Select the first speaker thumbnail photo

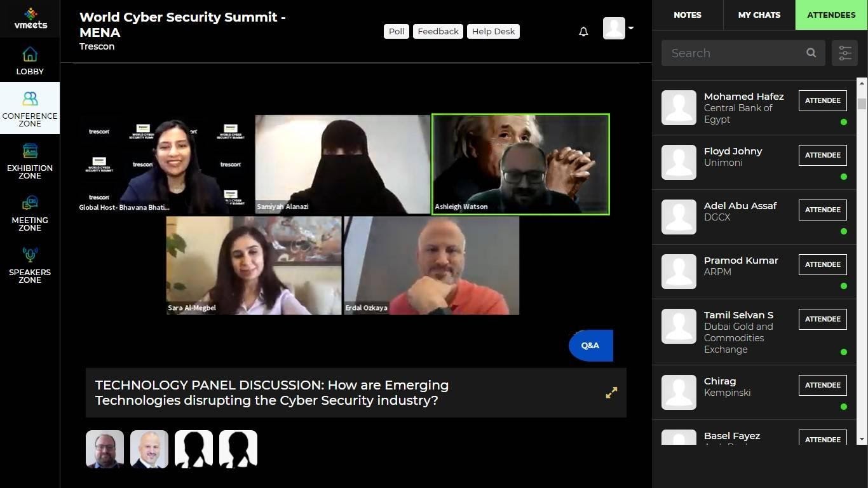(x=105, y=449)
